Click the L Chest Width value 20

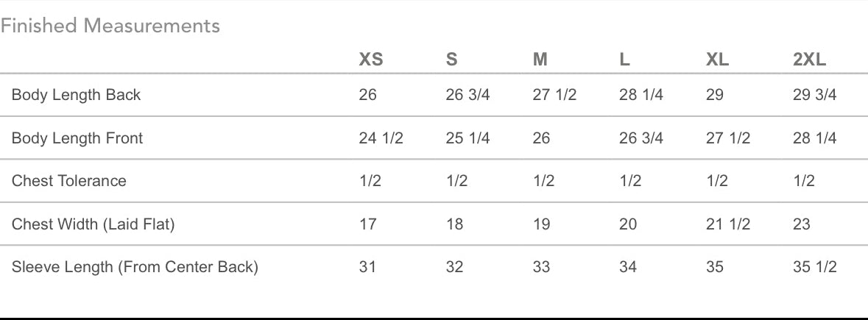point(628,224)
